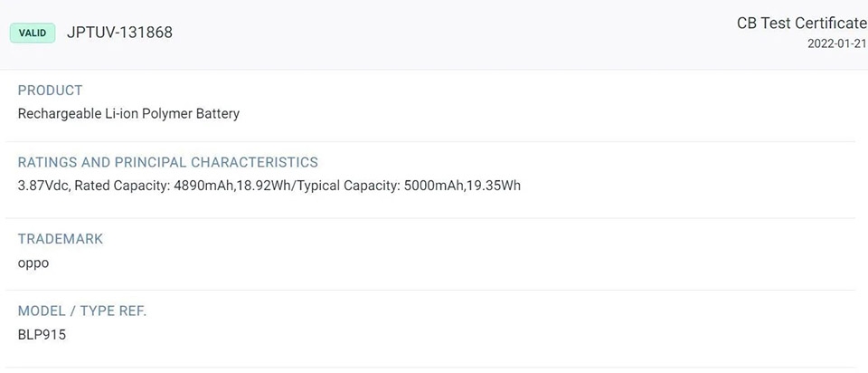The width and height of the screenshot is (868, 373).
Task: Click the CB Test Certificate title
Action: coord(802,24)
